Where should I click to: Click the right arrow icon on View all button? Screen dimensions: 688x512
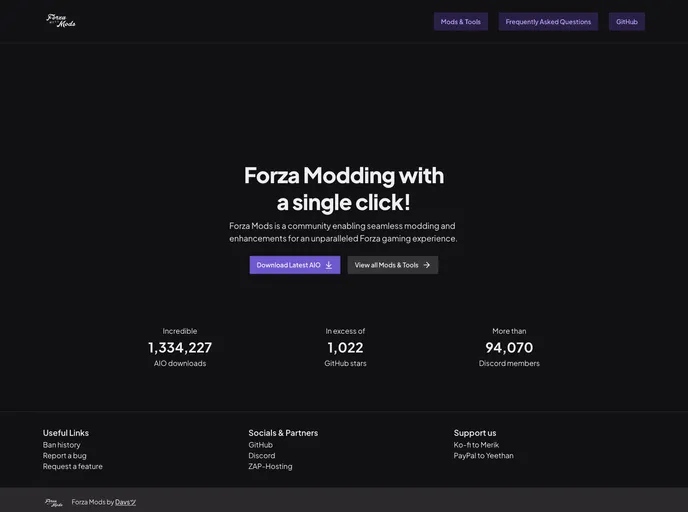click(x=426, y=265)
